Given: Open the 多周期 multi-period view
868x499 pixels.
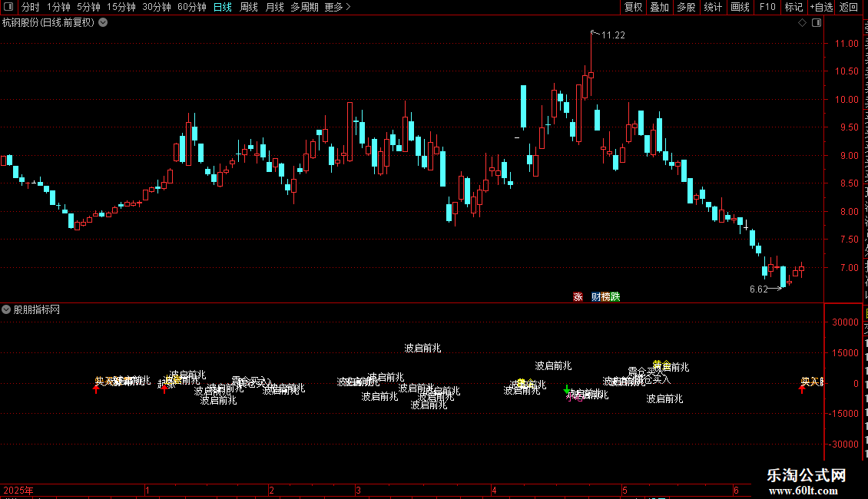Looking at the screenshot, I should (x=304, y=7).
